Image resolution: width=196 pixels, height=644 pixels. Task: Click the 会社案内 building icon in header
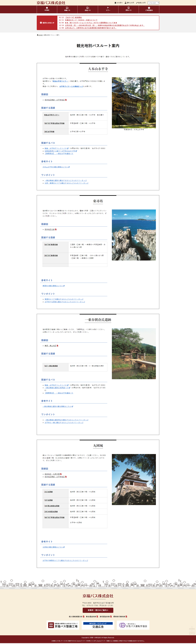pyautogui.click(x=115, y=3)
